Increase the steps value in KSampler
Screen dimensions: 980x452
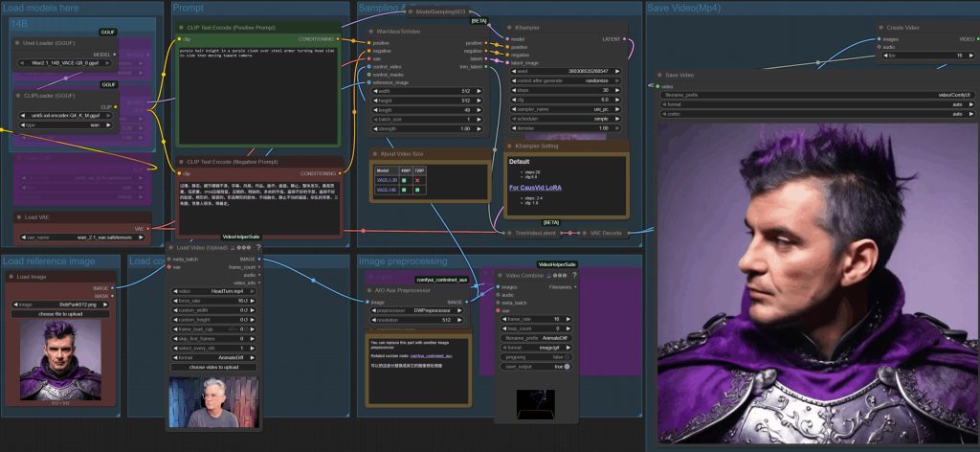[x=618, y=90]
